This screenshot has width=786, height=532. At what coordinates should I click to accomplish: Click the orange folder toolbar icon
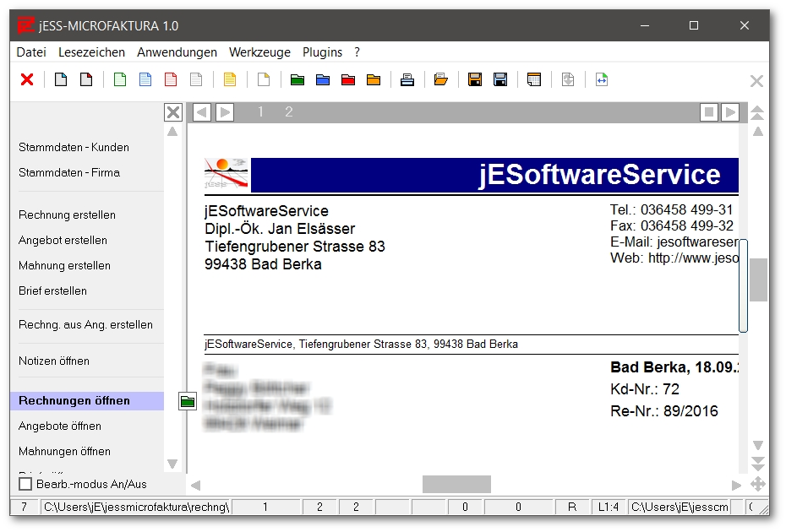pyautogui.click(x=374, y=79)
